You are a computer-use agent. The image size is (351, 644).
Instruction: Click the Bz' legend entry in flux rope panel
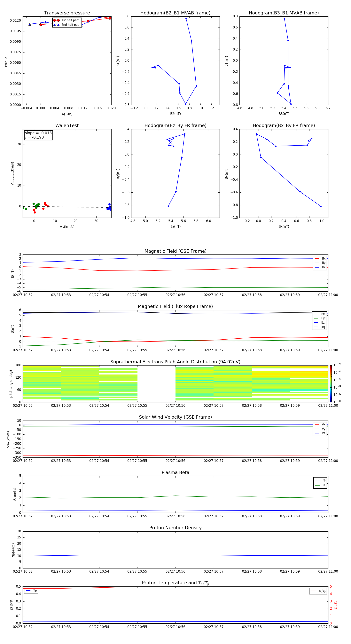click(320, 323)
